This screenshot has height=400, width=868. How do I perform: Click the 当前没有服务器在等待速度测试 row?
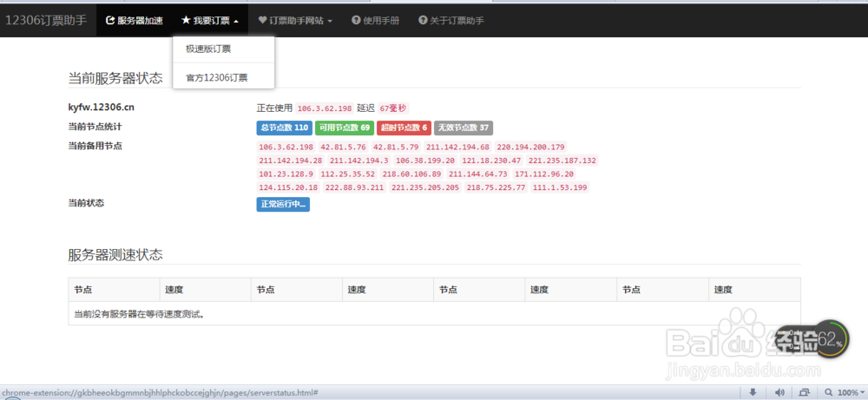434,314
